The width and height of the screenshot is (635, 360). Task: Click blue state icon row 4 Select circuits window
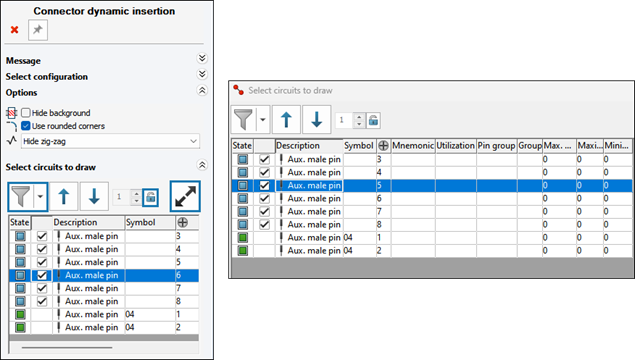tap(243, 173)
